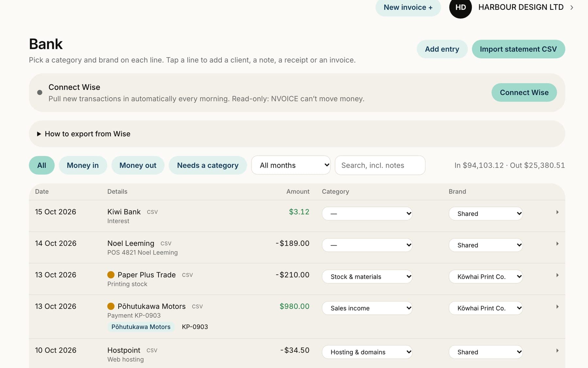Open brand dropdown for Noel Leeming row

486,245
